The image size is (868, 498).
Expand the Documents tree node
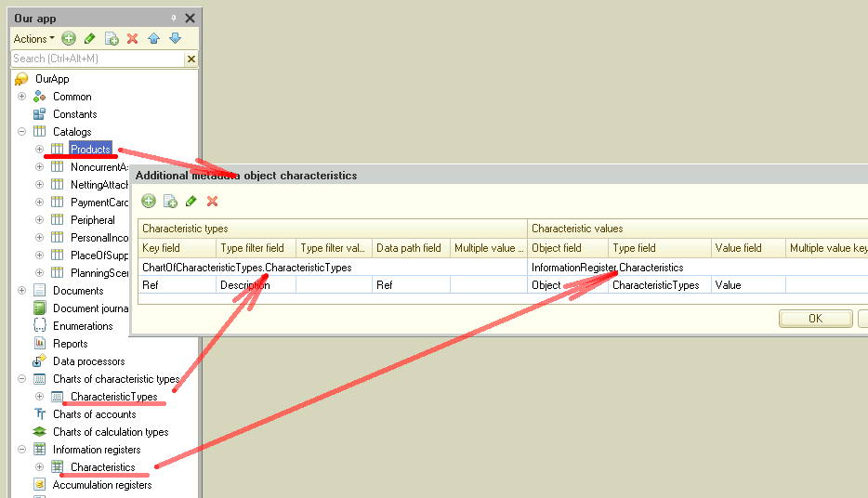(21, 291)
